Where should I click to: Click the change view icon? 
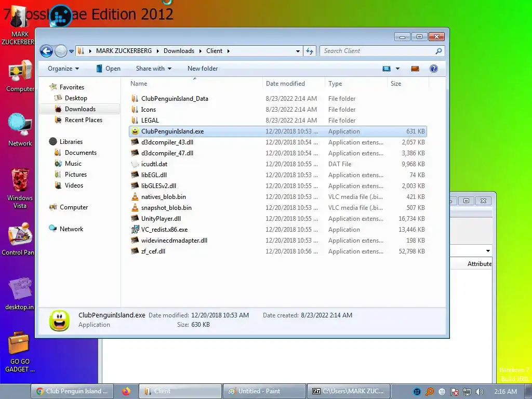pyautogui.click(x=387, y=69)
